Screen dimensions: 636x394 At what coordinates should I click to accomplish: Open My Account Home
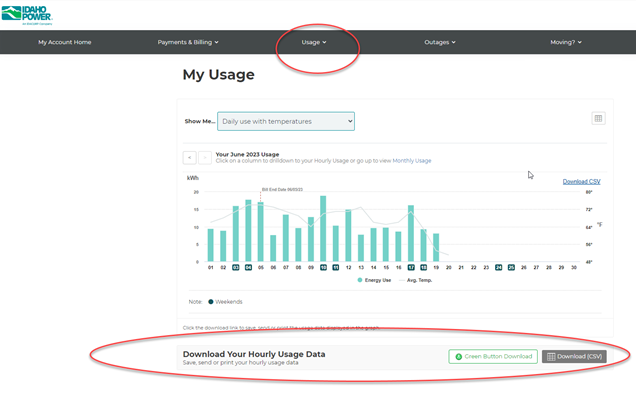point(64,42)
